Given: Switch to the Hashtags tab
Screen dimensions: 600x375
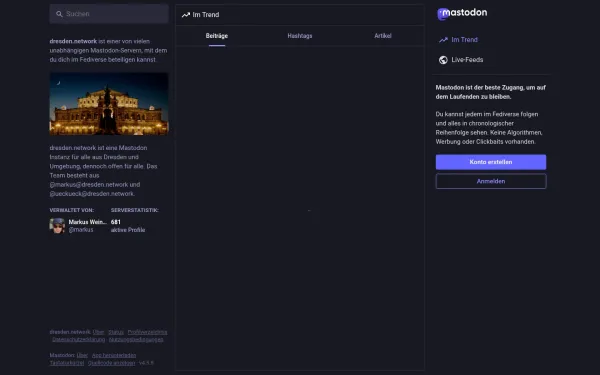Looking at the screenshot, I should 300,36.
